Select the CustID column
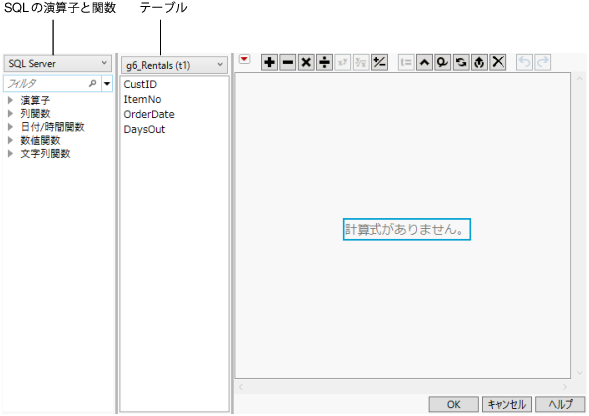The height and width of the screenshot is (416, 589). coord(140,84)
